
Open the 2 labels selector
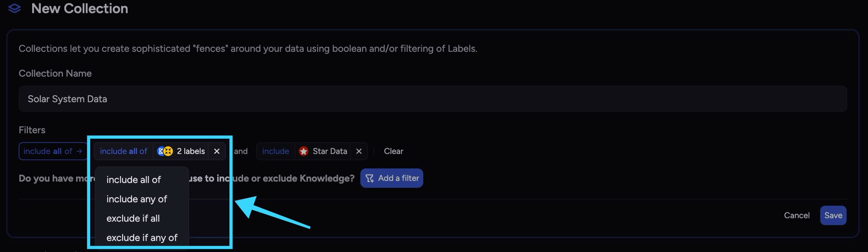[191, 151]
